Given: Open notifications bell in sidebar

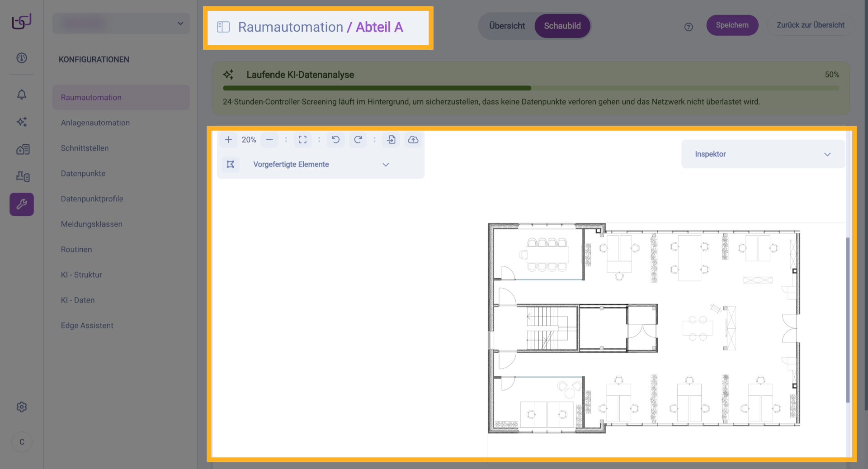Looking at the screenshot, I should click(x=22, y=95).
